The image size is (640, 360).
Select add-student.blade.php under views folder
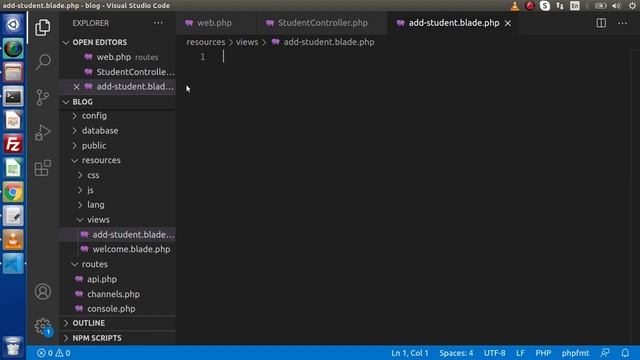pyautogui.click(x=118, y=234)
